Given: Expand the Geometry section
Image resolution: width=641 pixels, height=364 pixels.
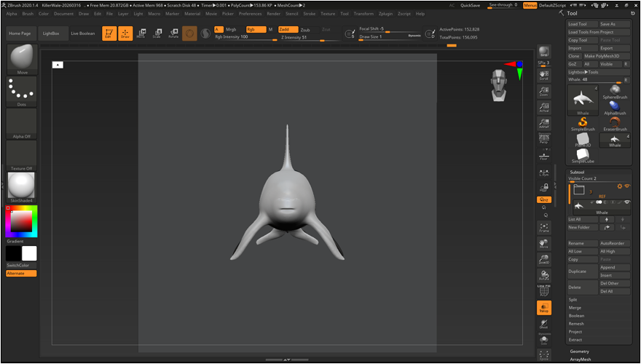Looking at the screenshot, I should (580, 351).
